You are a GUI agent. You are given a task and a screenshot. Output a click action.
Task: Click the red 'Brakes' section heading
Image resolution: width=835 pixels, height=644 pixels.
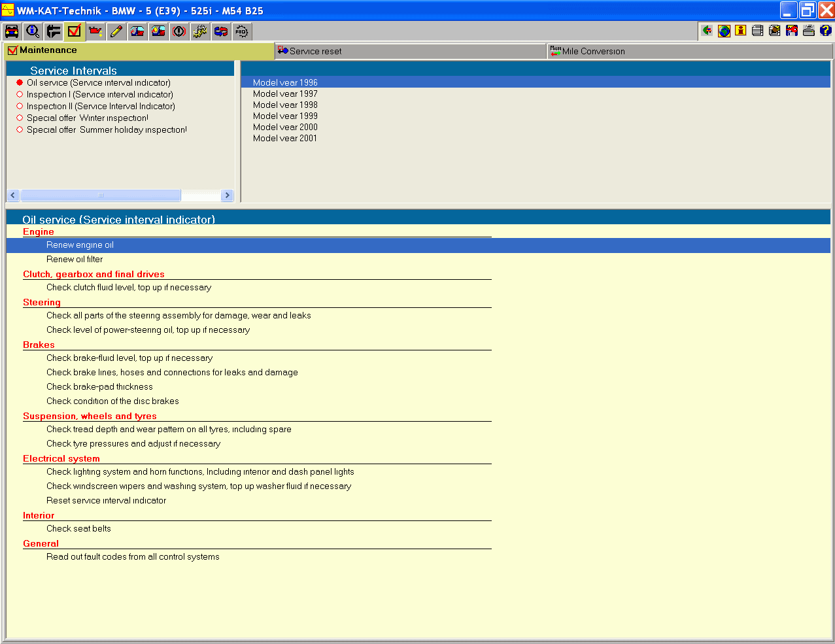(39, 345)
